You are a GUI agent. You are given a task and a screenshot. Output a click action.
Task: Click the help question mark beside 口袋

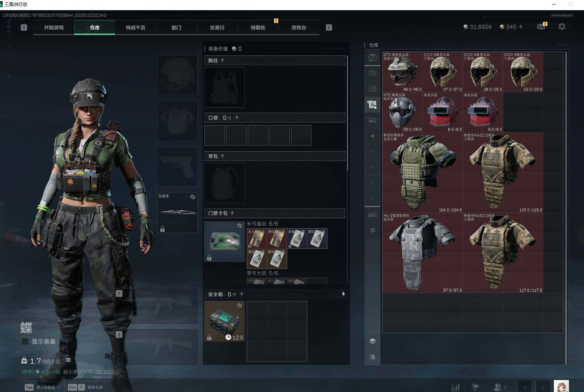236,118
